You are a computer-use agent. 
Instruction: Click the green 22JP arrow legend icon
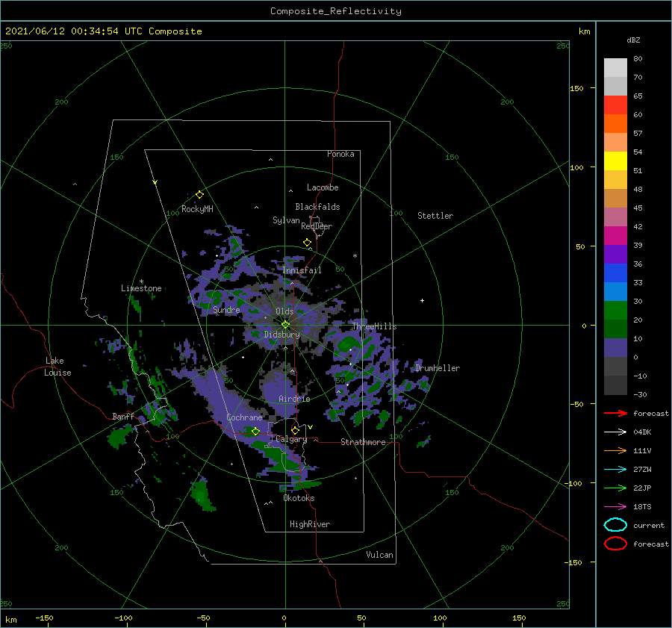615,488
